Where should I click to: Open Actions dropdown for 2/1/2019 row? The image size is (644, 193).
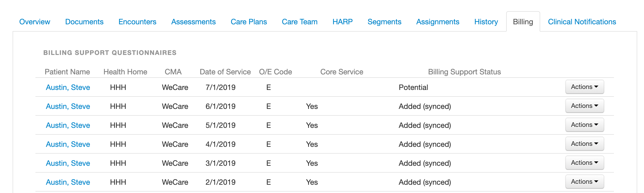[585, 182]
